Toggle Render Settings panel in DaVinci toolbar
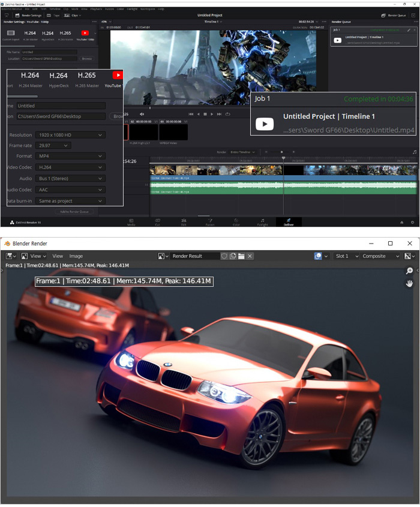Viewport: 420px width, 507px height. coord(28,15)
